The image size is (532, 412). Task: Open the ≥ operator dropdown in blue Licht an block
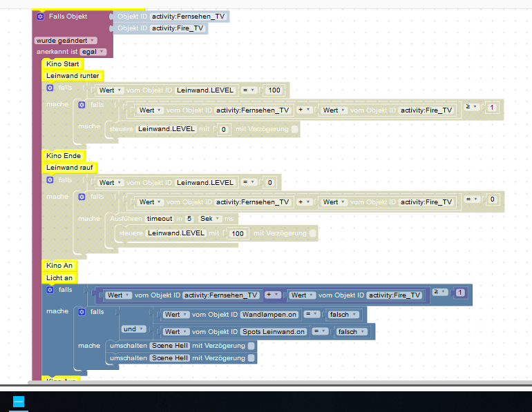tap(440, 292)
